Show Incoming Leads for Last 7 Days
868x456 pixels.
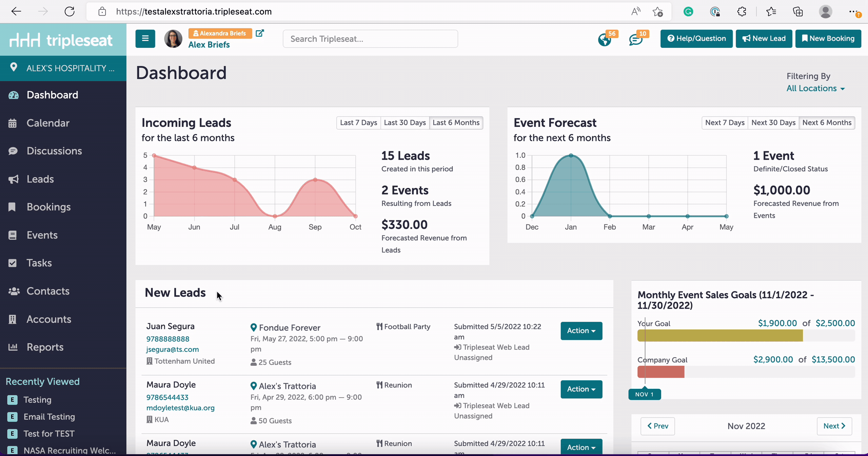358,122
